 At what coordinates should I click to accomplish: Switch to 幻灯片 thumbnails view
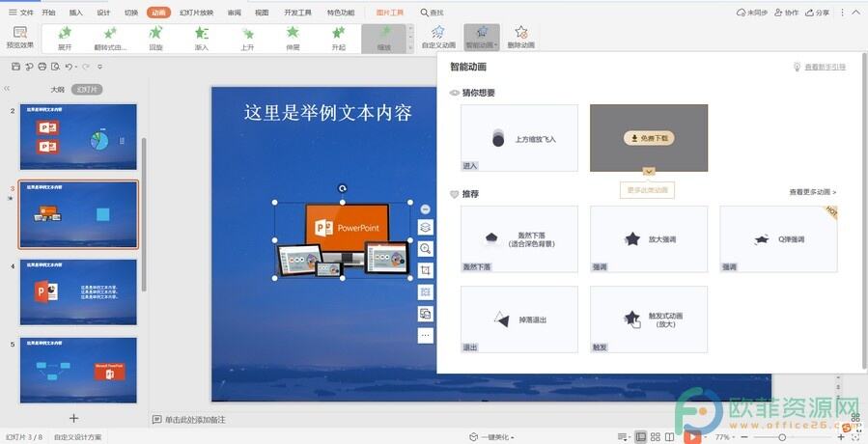pos(87,89)
